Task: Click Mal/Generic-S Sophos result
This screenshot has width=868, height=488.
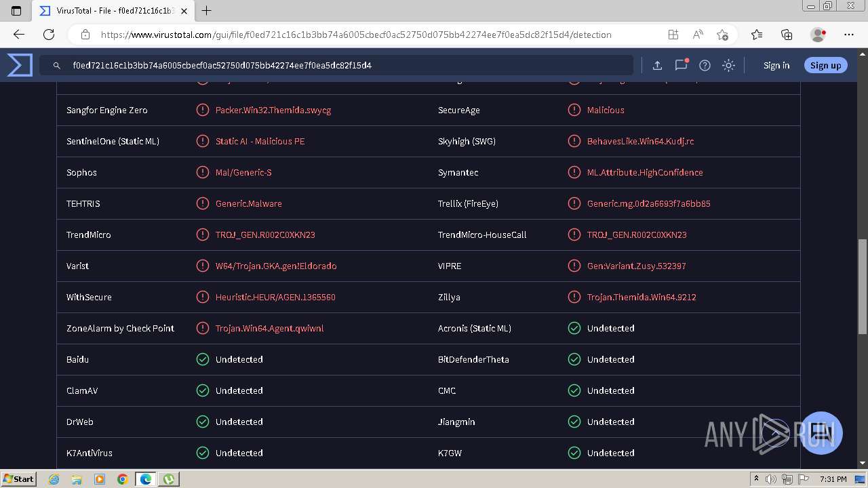Action: point(243,172)
